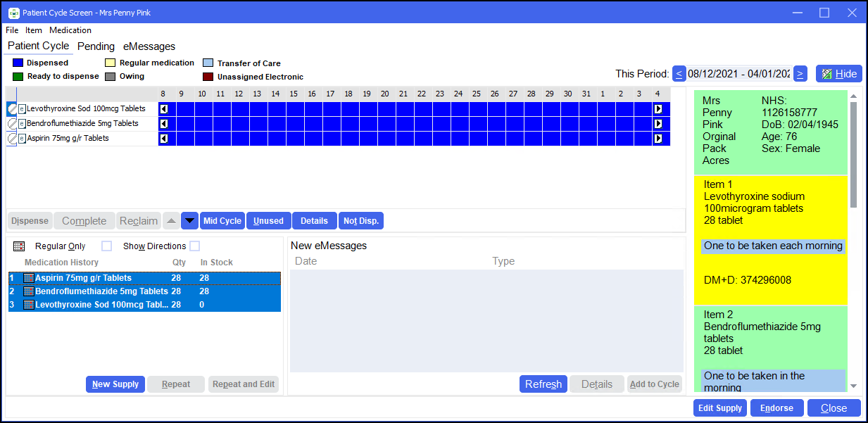Click calendar icon of Bendroflumethiazide in Medication History
868x423 pixels.
29,291
